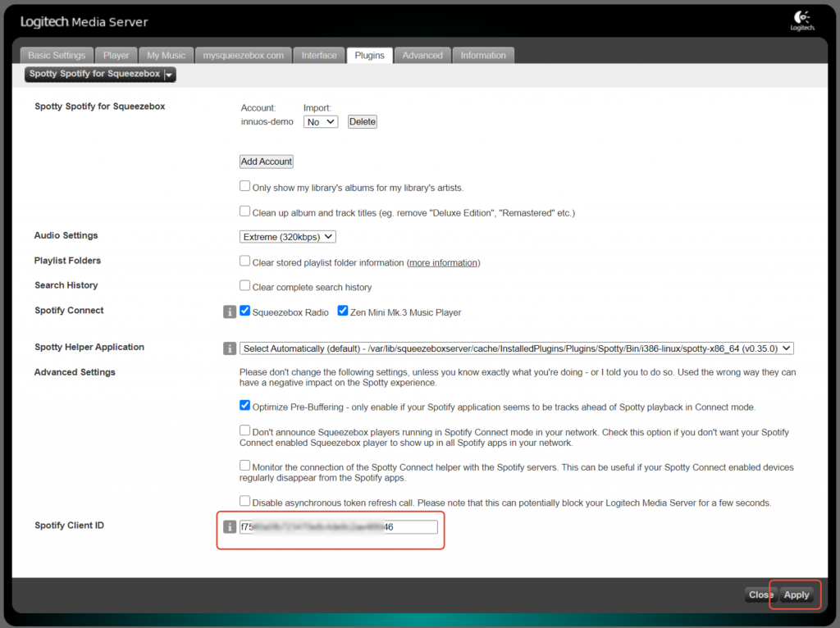
Task: Check don't announce Squeezebox players option
Action: coord(244,430)
